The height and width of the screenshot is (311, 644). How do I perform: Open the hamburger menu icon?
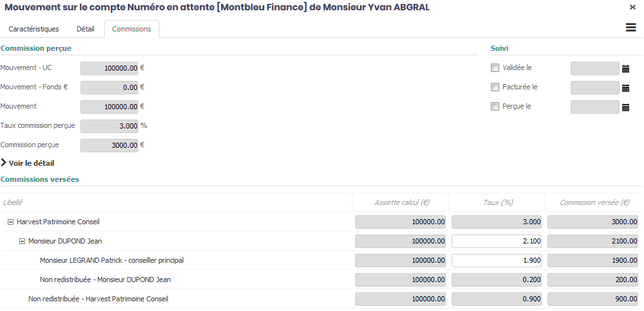[x=630, y=27]
